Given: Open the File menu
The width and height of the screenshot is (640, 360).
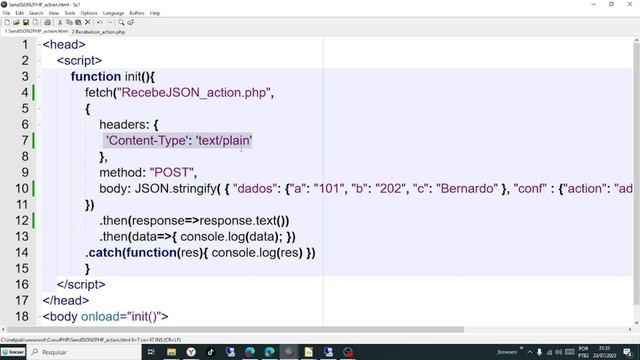Looking at the screenshot, I should click(x=6, y=13).
